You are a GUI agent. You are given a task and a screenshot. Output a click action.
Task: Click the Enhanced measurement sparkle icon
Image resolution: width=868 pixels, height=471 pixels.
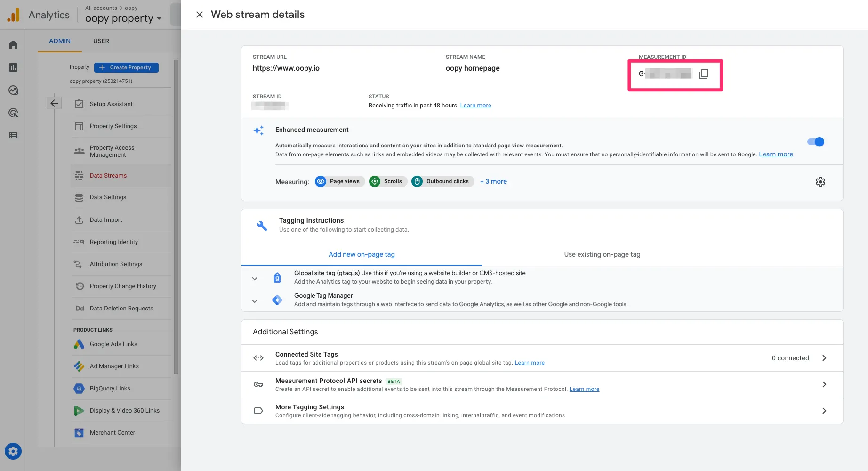258,130
